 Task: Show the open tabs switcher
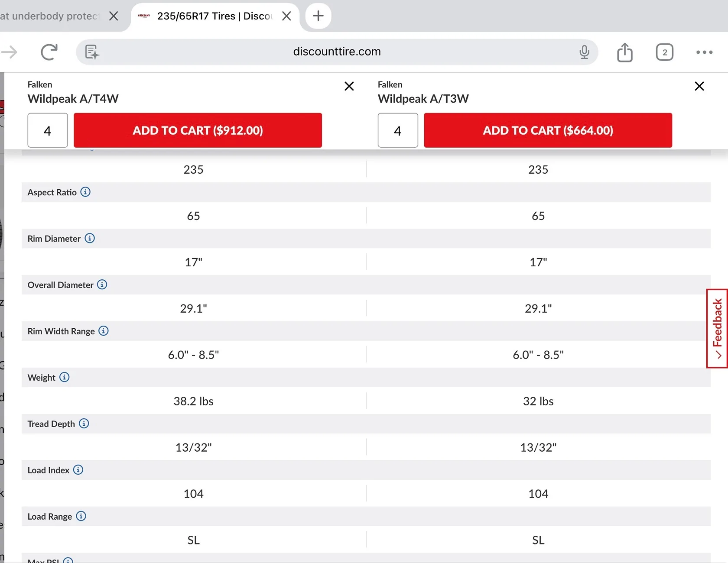pyautogui.click(x=664, y=52)
